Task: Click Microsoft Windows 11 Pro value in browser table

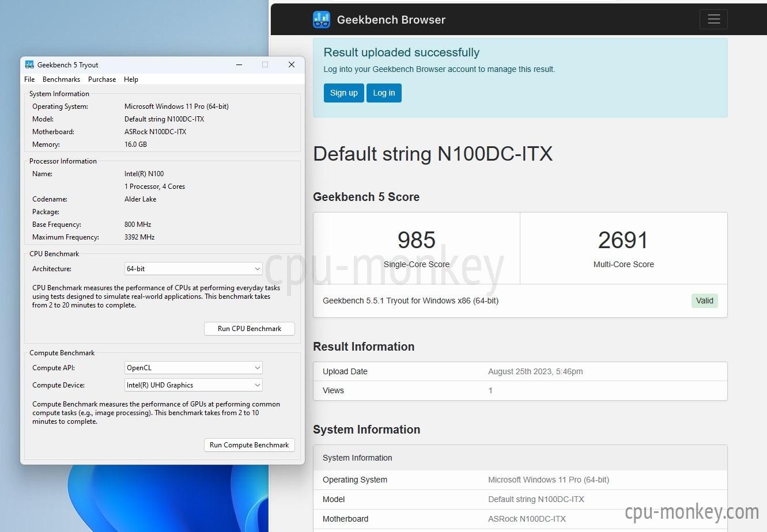Action: (x=549, y=480)
